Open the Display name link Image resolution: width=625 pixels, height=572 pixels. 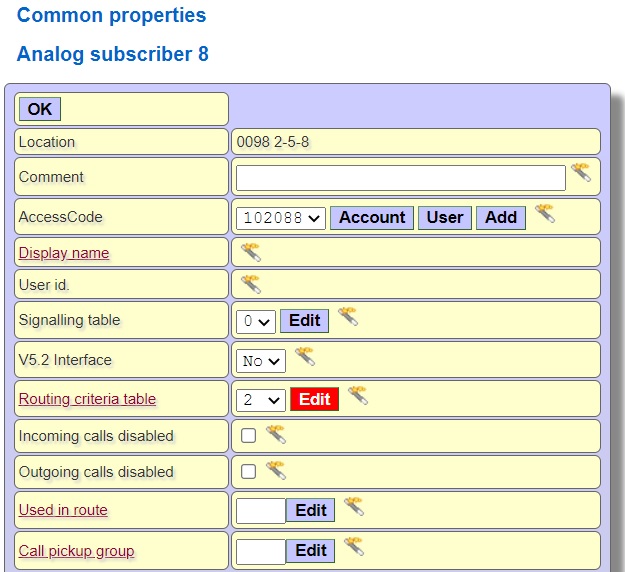(x=64, y=253)
